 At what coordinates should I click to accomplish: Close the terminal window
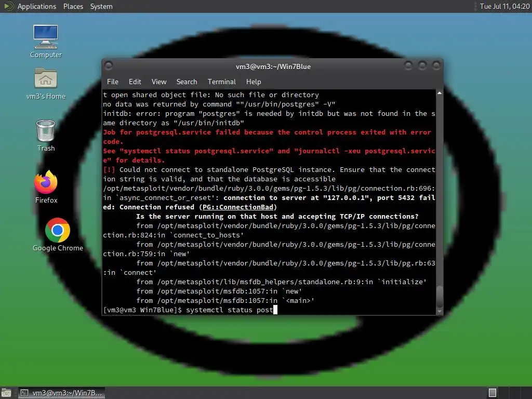pyautogui.click(x=436, y=65)
